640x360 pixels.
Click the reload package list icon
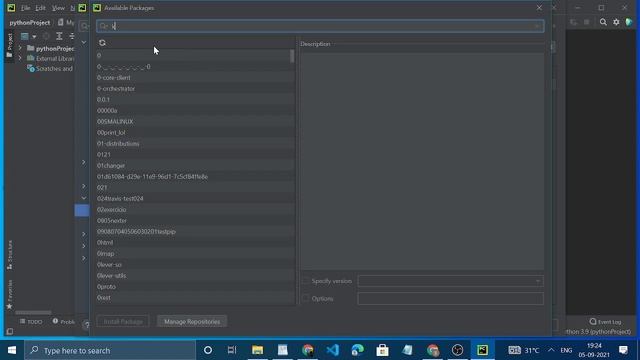102,43
